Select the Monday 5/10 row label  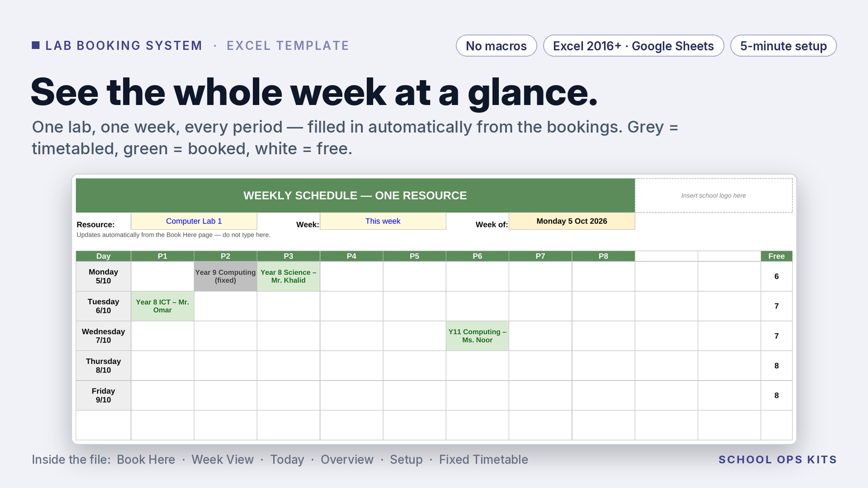[103, 276]
